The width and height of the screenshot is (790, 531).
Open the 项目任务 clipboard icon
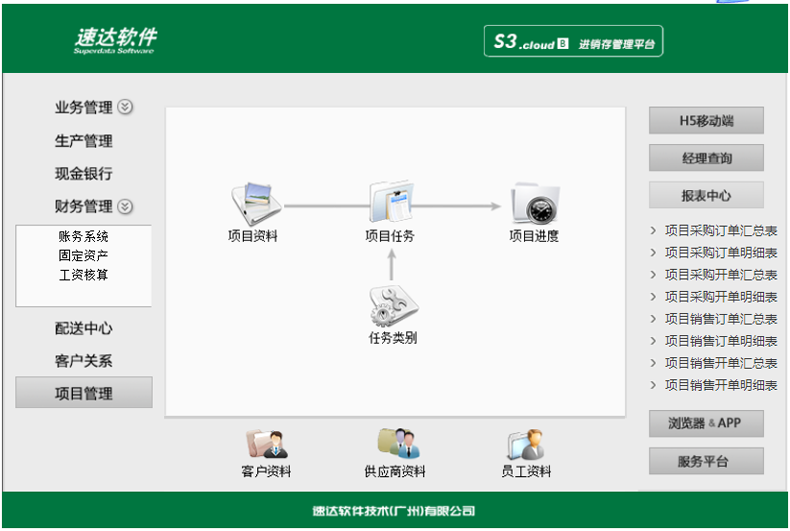point(391,202)
